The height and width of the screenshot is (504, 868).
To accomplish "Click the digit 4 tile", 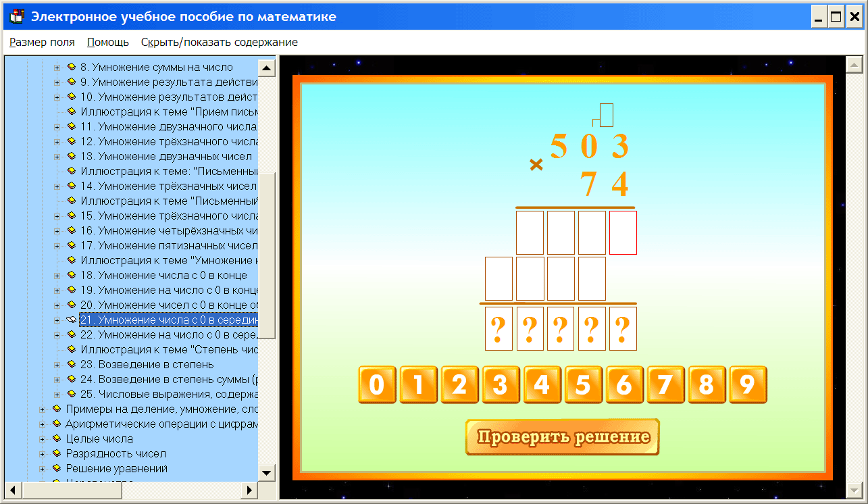I will pyautogui.click(x=542, y=385).
